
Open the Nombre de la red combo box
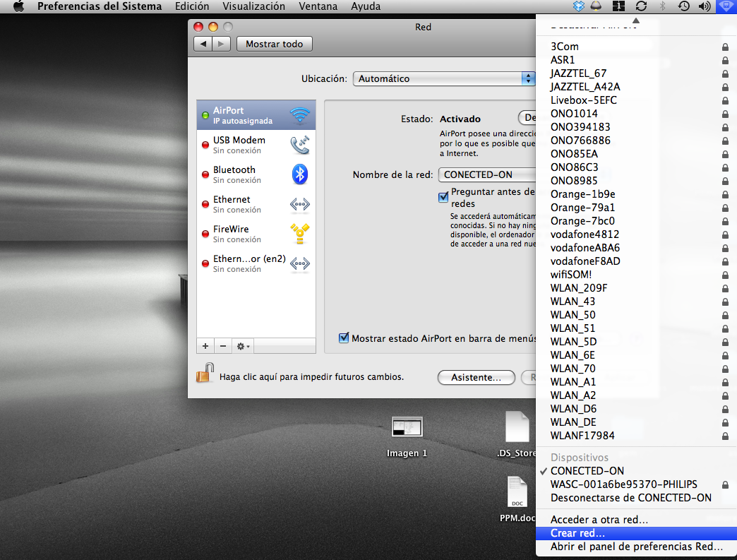pyautogui.click(x=487, y=175)
